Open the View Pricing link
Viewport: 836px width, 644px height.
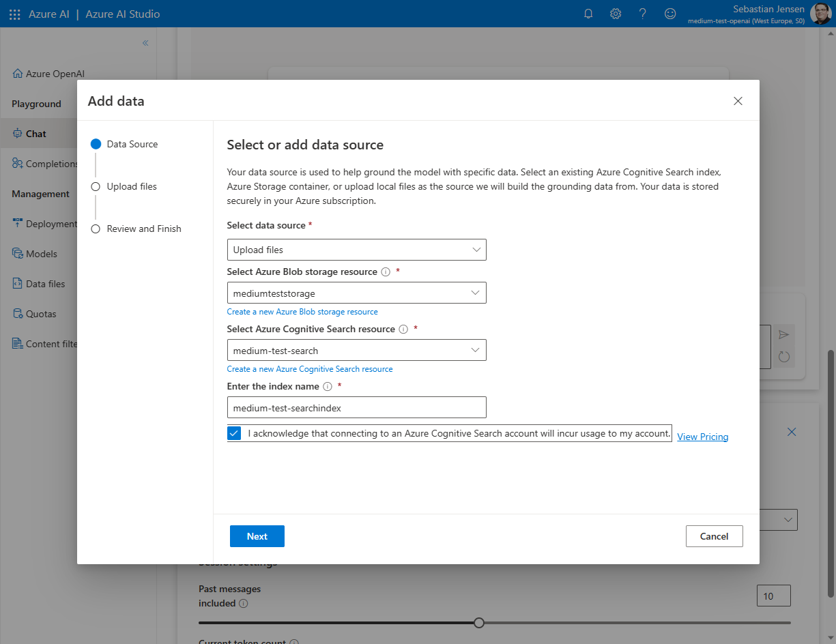tap(702, 437)
